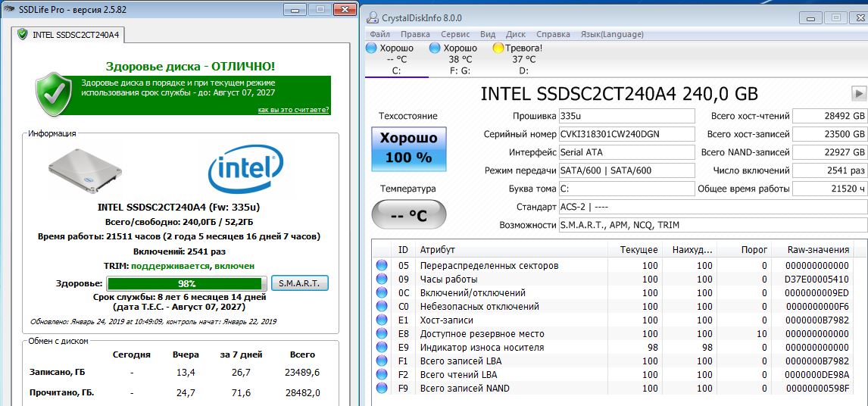This screenshot has height=406, width=868.
Task: Click the 98% health progress bar
Action: point(186,283)
